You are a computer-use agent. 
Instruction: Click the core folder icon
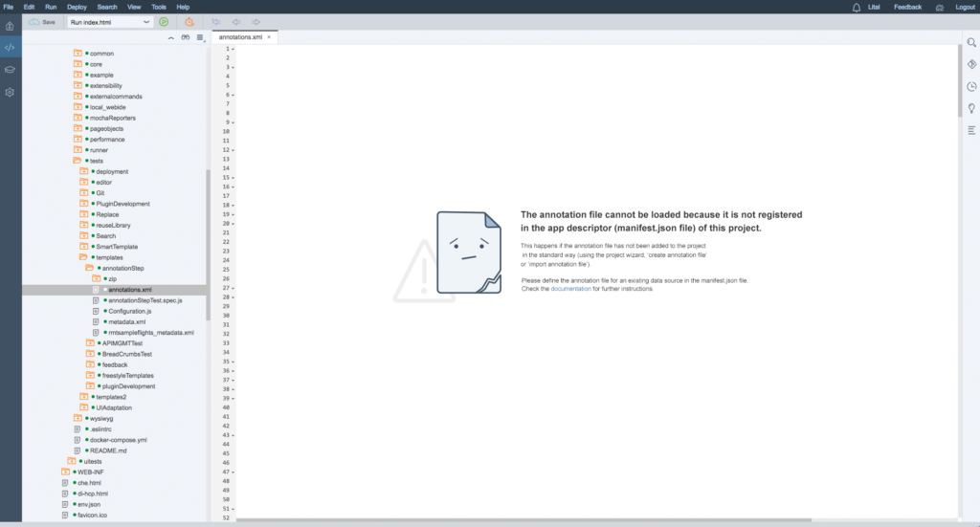click(78, 64)
